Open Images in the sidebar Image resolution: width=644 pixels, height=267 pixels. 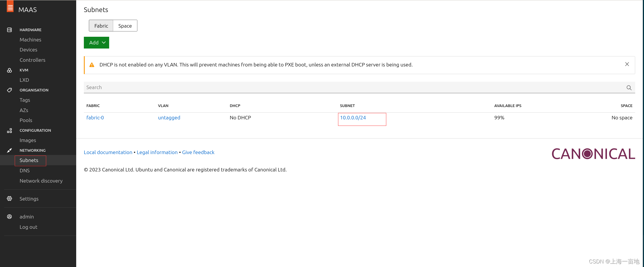pyautogui.click(x=28, y=140)
